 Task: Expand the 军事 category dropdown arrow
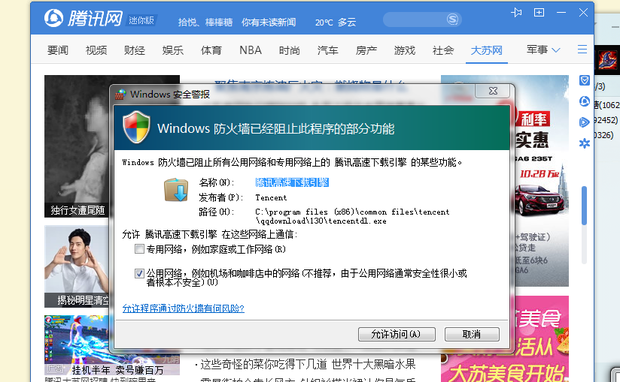coord(556,50)
